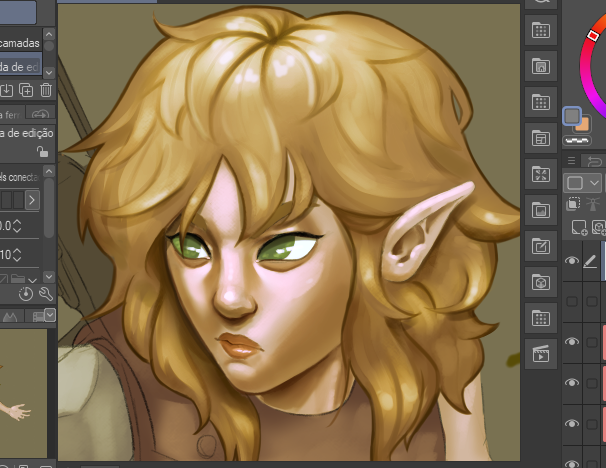The width and height of the screenshot is (606, 468).
Task: Switch to the film strip tab
Action: point(38,317)
